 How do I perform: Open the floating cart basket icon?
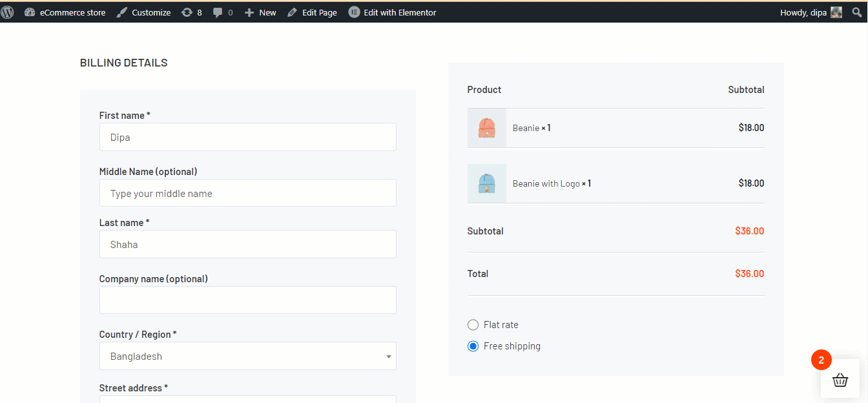coord(840,380)
